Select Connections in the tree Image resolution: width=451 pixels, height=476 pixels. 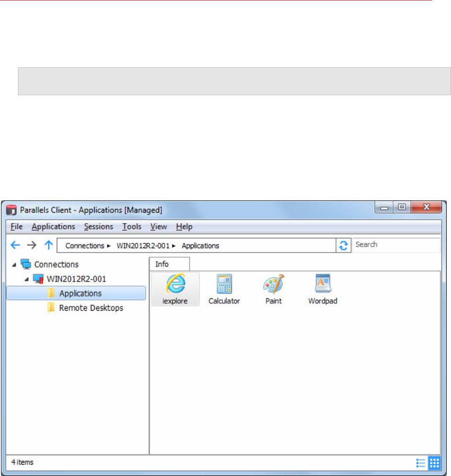tap(56, 264)
